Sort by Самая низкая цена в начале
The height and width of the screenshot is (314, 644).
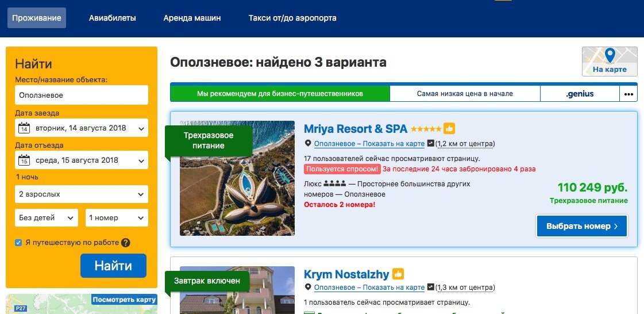[465, 94]
